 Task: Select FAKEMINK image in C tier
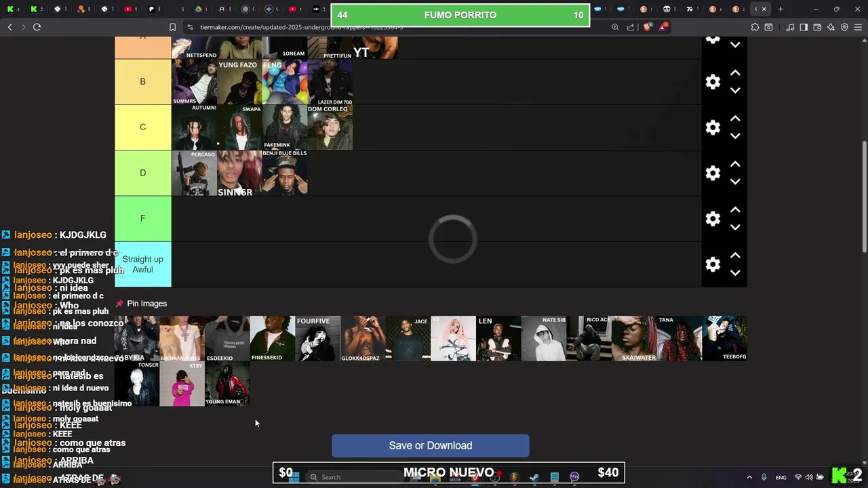285,127
